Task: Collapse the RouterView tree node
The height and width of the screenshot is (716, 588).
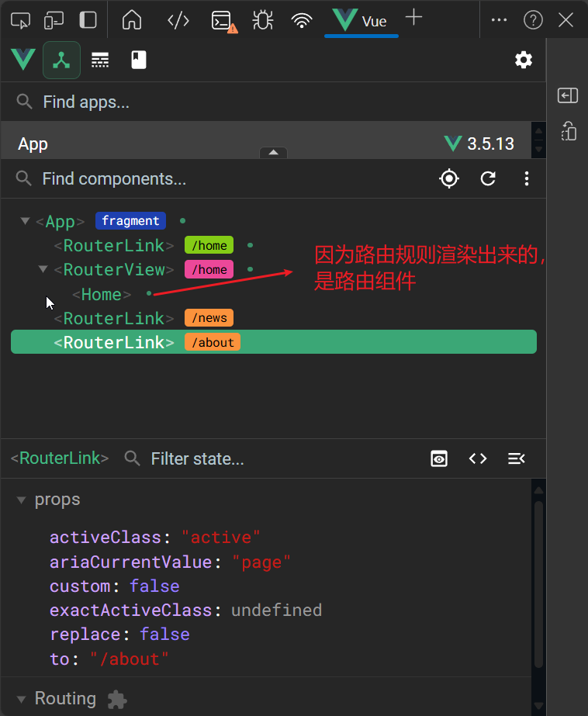Action: pyautogui.click(x=43, y=270)
